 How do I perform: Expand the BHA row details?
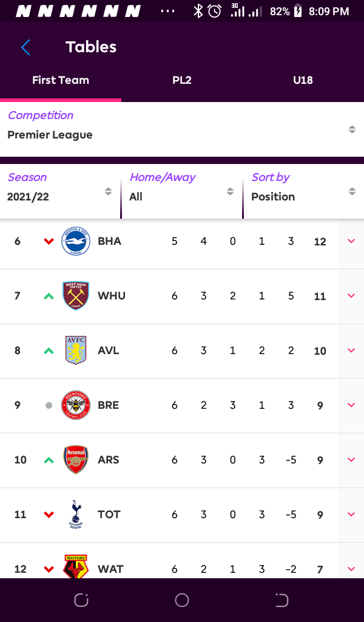tap(351, 241)
